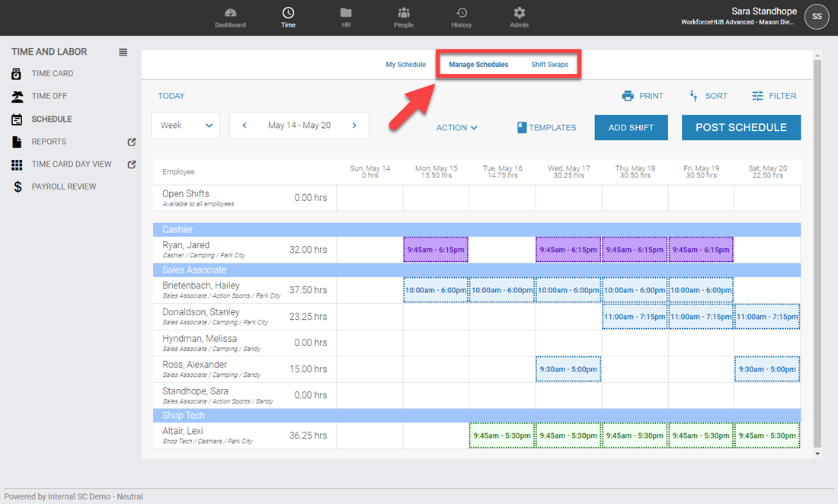
Task: Switch to the My Schedule tab
Action: [x=405, y=65]
